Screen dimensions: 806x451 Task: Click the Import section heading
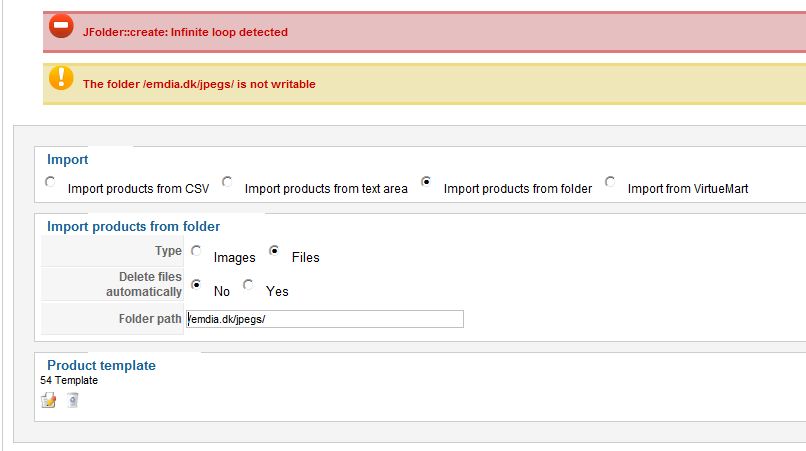67,159
